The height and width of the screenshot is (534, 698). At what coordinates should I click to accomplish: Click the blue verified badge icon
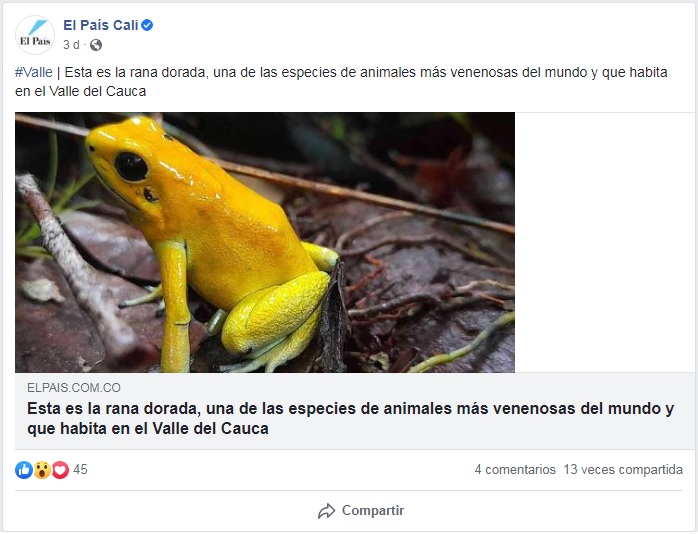(147, 25)
